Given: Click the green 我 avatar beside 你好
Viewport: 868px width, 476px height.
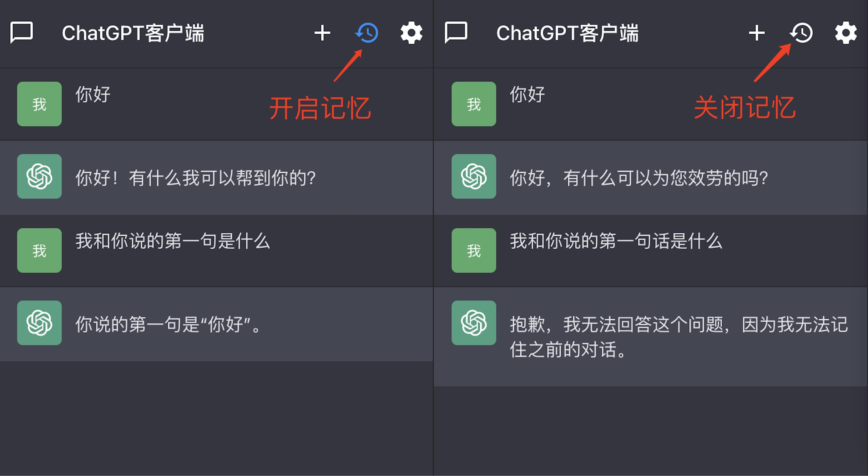Looking at the screenshot, I should pos(39,104).
